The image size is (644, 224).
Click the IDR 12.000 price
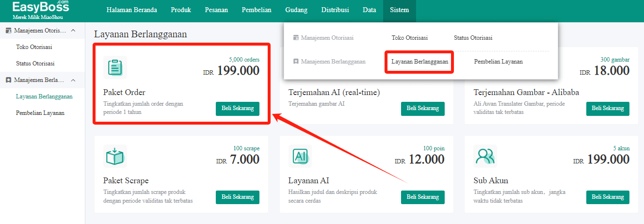point(420,160)
